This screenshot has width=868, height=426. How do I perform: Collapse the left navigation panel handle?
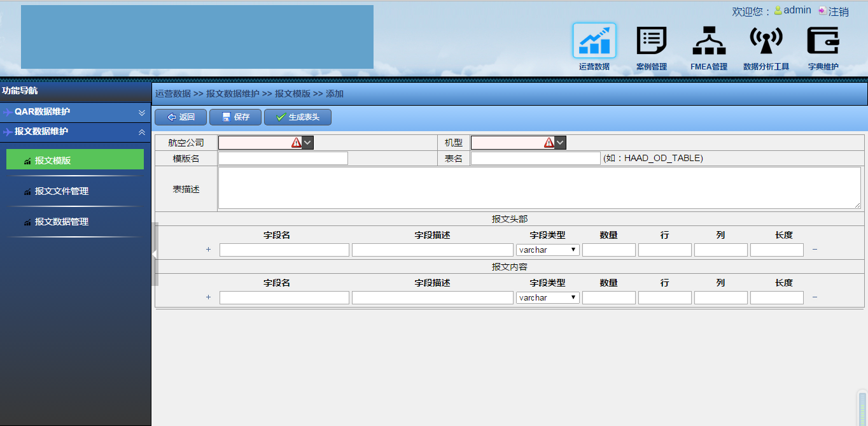[x=154, y=254]
